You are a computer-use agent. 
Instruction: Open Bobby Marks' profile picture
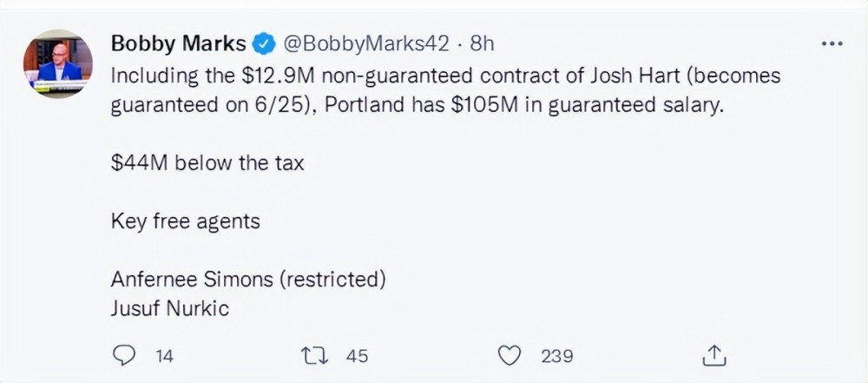coord(58,63)
